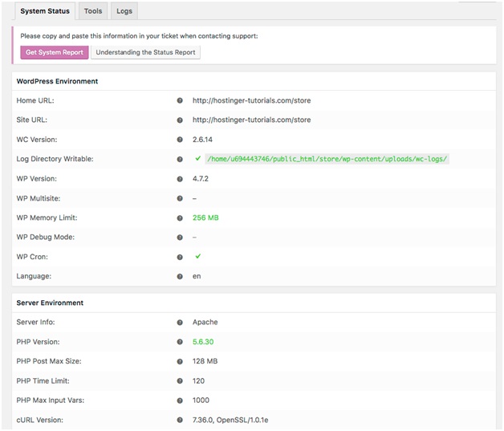Show help tooltip for PHP Time Limit
The image size is (504, 431).
click(180, 381)
